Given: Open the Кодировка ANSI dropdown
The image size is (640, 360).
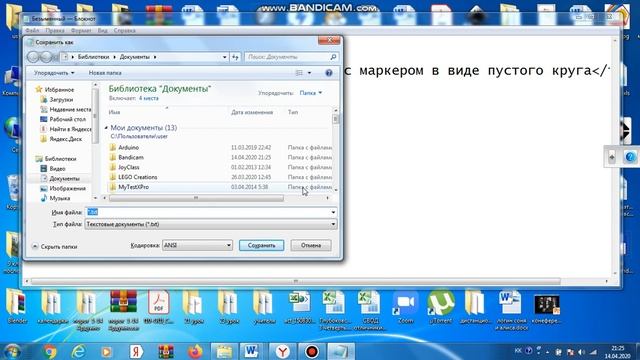Looking at the screenshot, I should point(197,245).
